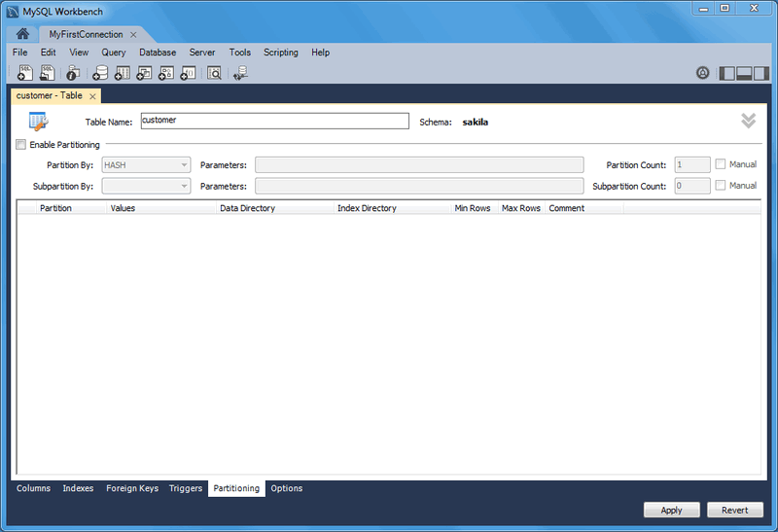Toggle Manual checkbox for Subpartition Count
This screenshot has height=532, width=778.
pos(721,185)
